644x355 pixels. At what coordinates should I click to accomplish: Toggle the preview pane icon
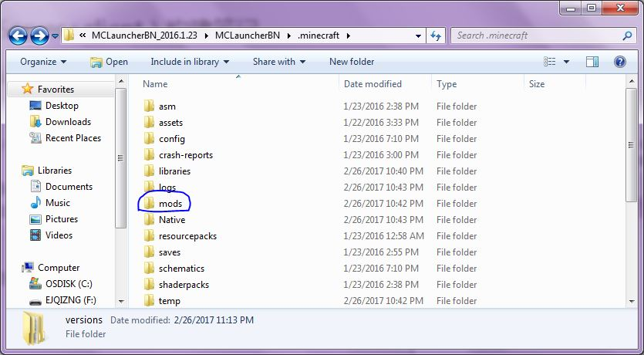(x=592, y=62)
